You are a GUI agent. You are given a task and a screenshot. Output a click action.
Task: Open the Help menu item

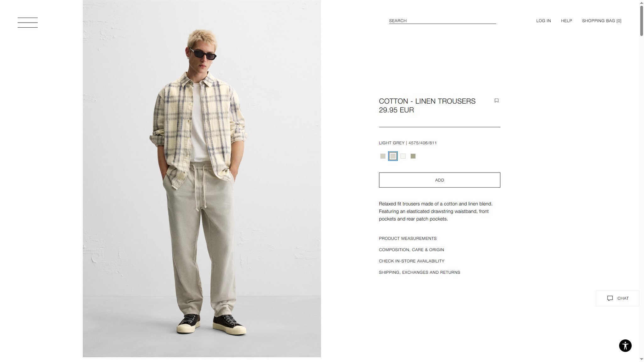[566, 21]
